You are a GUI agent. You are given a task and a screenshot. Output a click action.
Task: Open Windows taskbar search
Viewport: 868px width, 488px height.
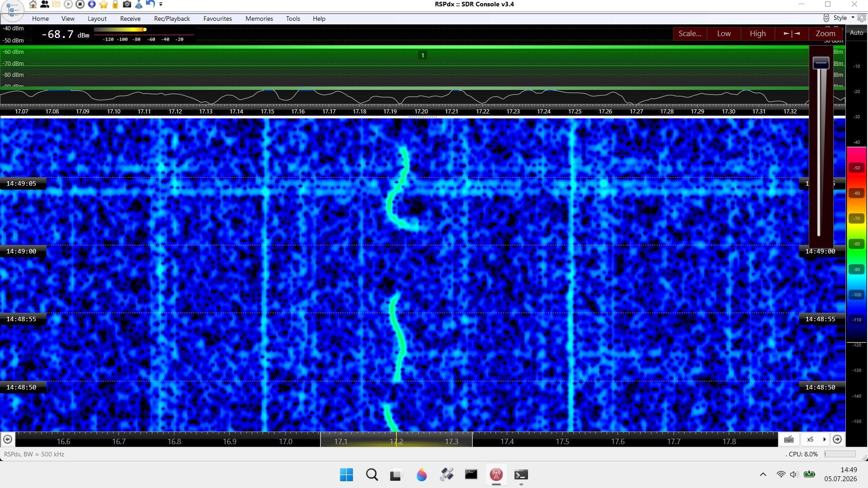tap(372, 475)
